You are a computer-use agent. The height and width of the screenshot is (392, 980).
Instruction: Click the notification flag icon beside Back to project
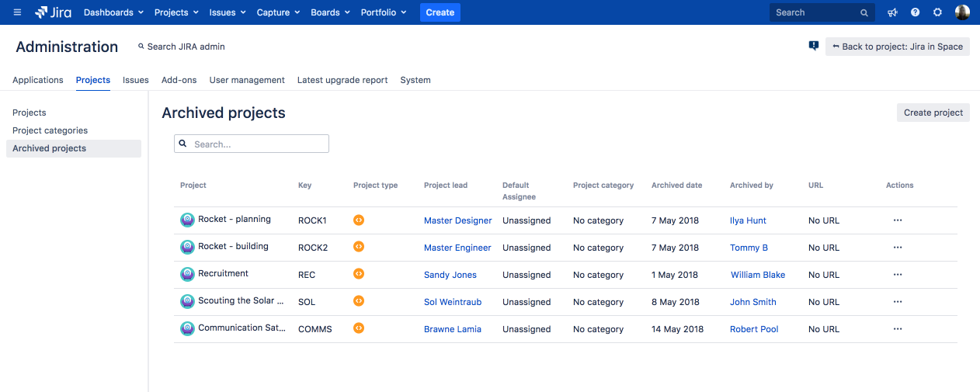(x=813, y=46)
